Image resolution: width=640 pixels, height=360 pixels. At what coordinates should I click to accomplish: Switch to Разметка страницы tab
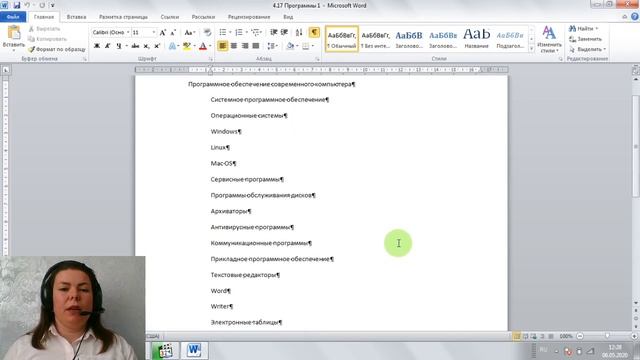[x=123, y=17]
